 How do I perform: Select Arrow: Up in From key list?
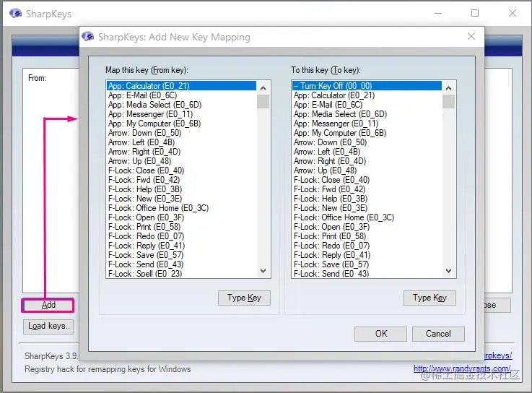point(181,161)
